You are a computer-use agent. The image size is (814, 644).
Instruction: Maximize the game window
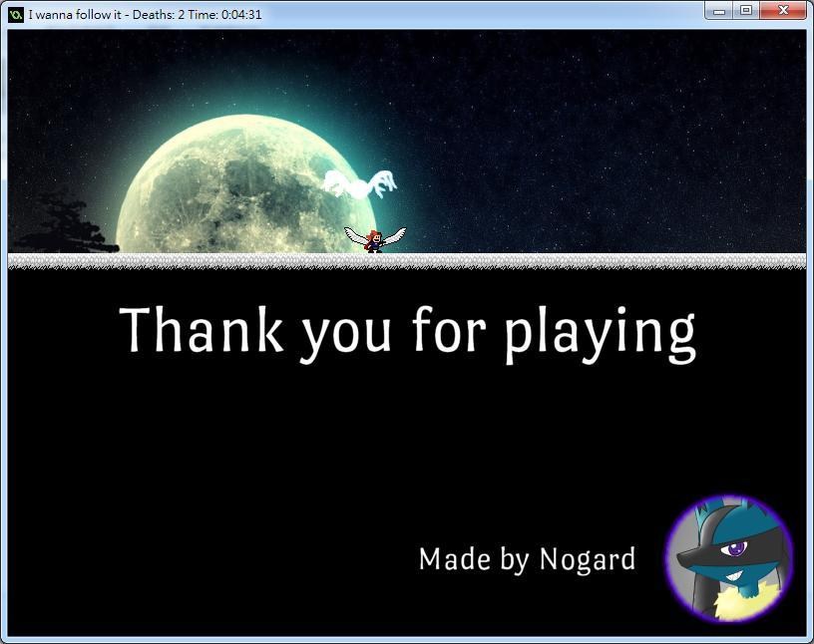click(745, 11)
